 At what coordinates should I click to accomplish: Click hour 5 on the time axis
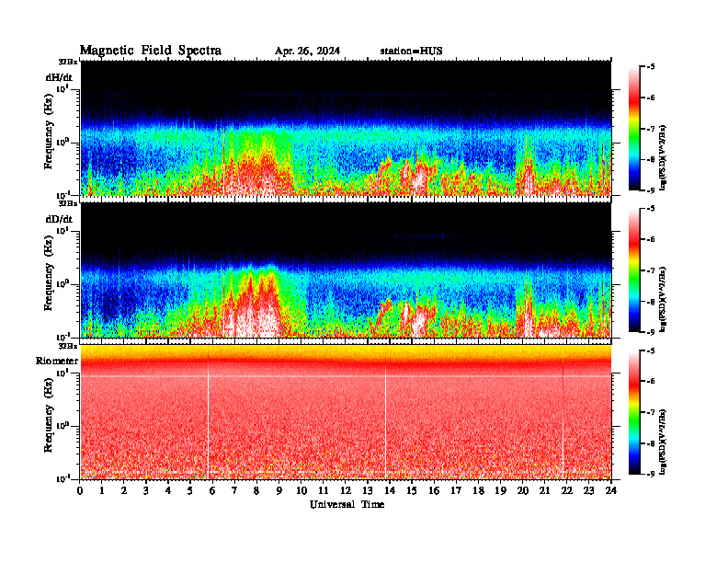pyautogui.click(x=190, y=490)
